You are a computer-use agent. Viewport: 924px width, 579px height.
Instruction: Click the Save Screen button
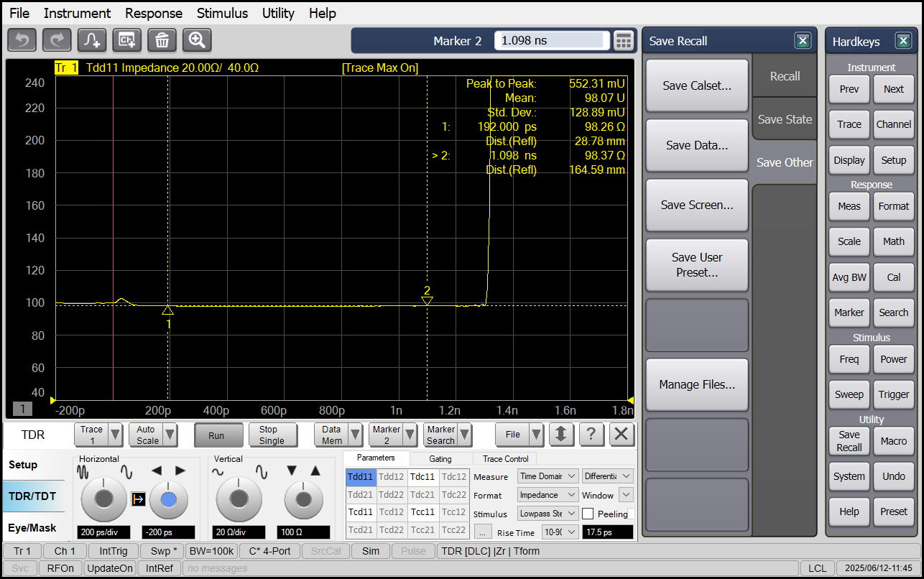[x=697, y=205]
